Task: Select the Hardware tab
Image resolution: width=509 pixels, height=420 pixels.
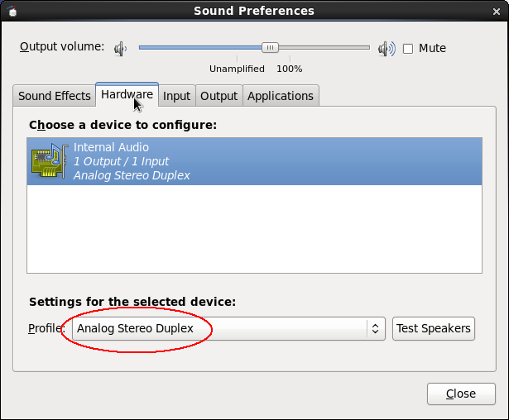Action: 127,94
